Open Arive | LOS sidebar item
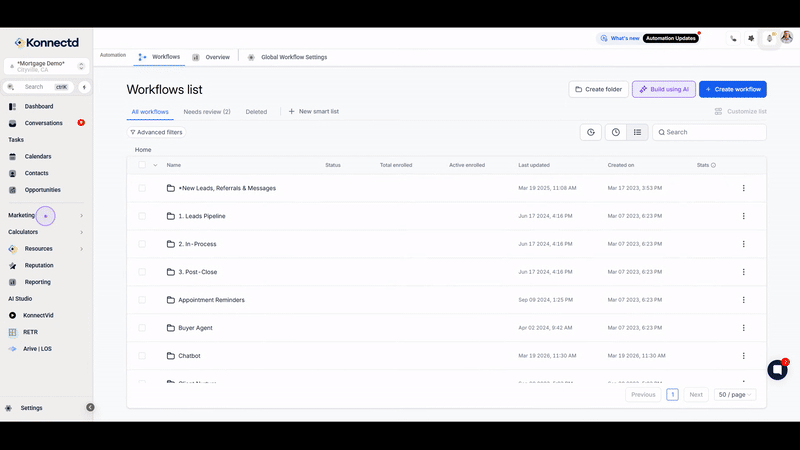This screenshot has height=450, width=800. coord(37,349)
